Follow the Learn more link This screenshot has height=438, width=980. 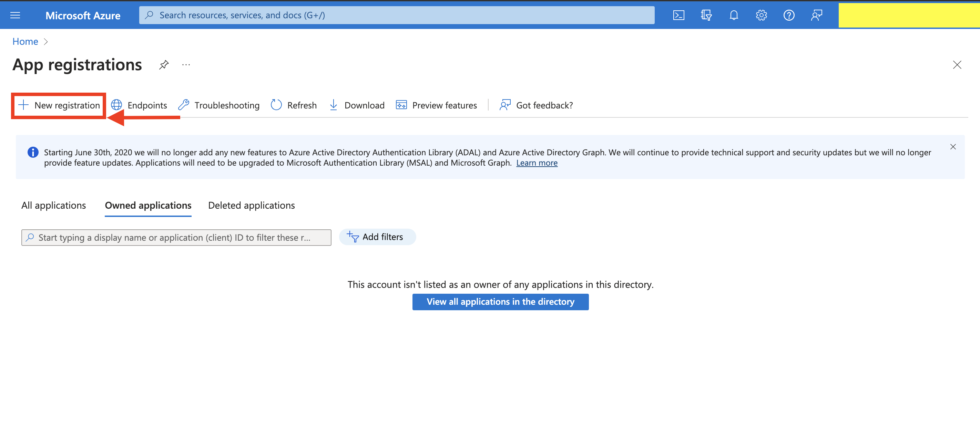[x=537, y=163]
